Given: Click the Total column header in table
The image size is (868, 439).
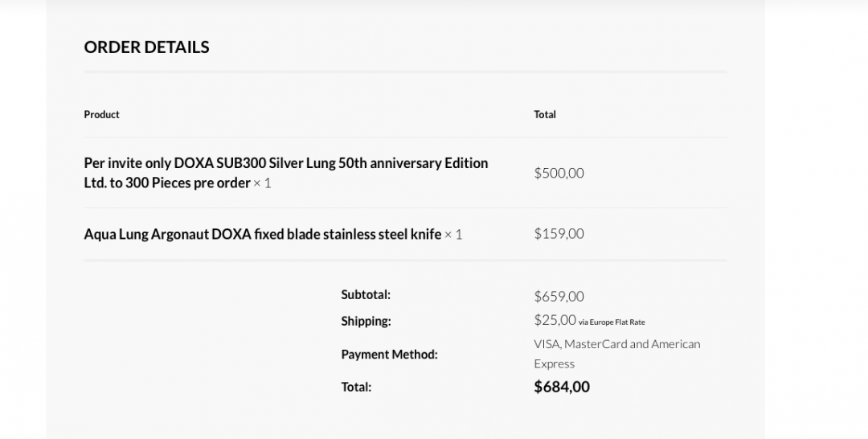Looking at the screenshot, I should [545, 115].
